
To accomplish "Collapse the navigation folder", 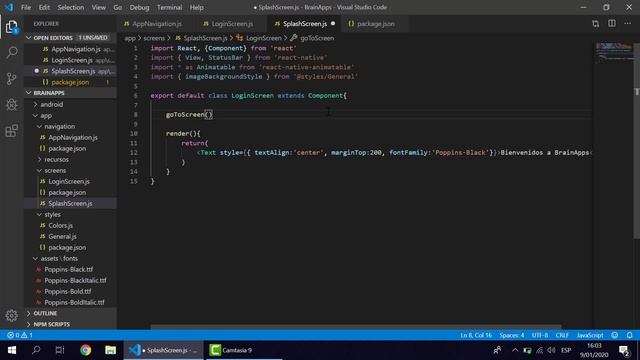I will pos(59,127).
